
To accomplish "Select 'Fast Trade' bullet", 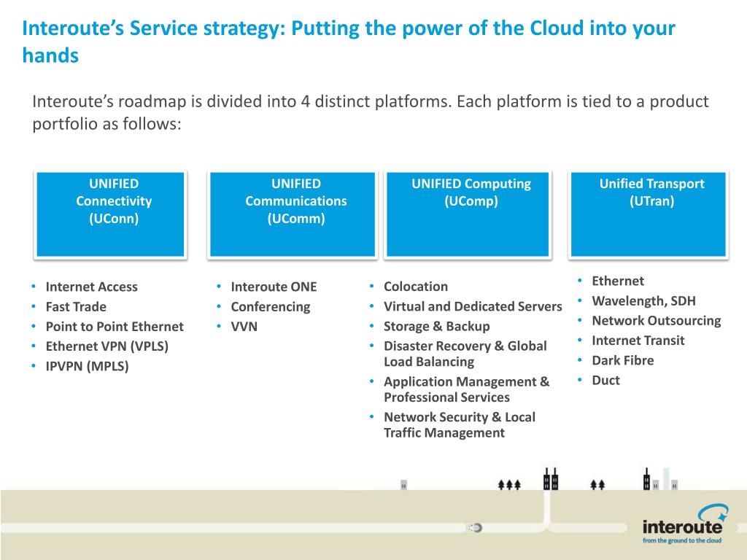I will [76, 307].
